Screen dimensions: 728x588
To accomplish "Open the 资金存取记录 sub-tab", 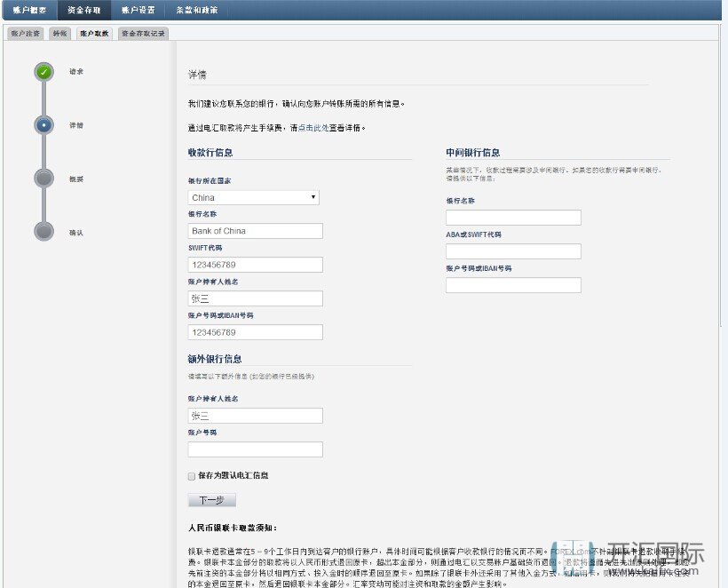I will tap(143, 33).
